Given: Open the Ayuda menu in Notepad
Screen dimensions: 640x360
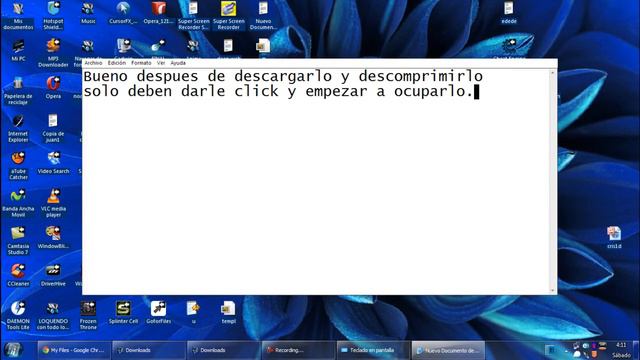Looking at the screenshot, I should (178, 63).
